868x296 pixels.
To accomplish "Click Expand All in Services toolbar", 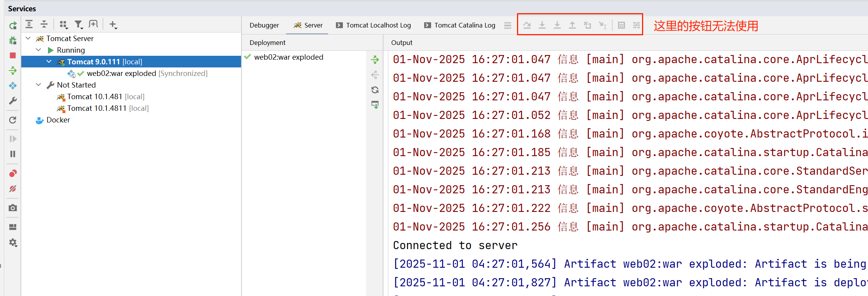I will (x=29, y=24).
